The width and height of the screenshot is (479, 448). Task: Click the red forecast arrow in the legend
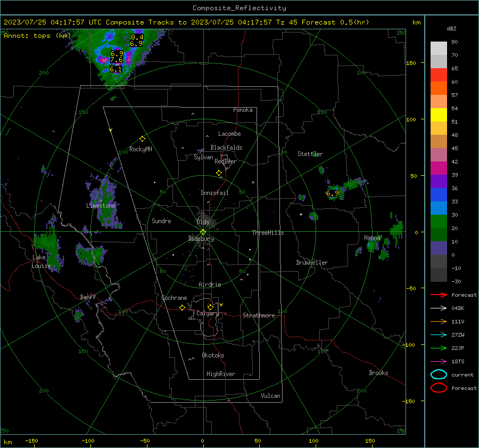(439, 295)
